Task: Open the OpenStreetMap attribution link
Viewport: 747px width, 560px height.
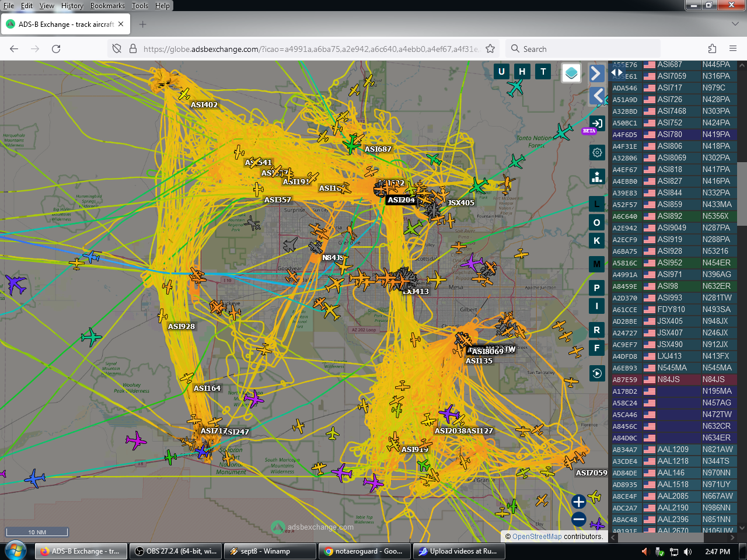Action: coord(537,537)
